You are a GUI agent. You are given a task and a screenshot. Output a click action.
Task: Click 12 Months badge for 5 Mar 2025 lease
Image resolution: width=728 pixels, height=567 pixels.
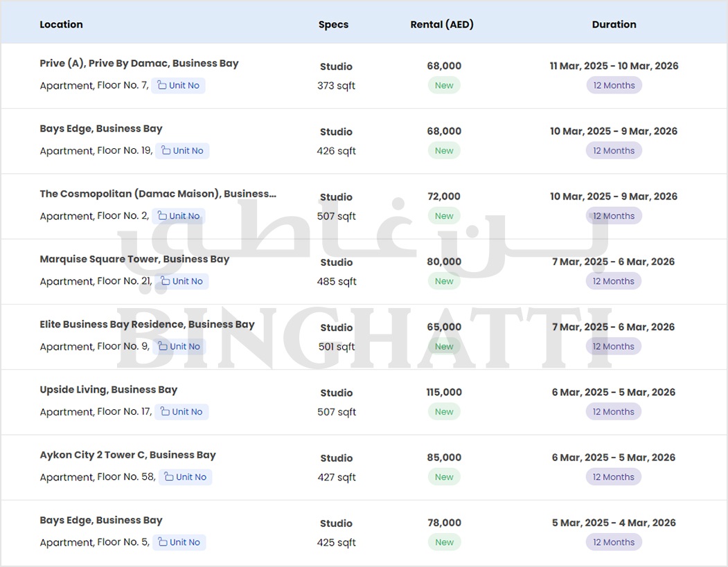pos(614,542)
